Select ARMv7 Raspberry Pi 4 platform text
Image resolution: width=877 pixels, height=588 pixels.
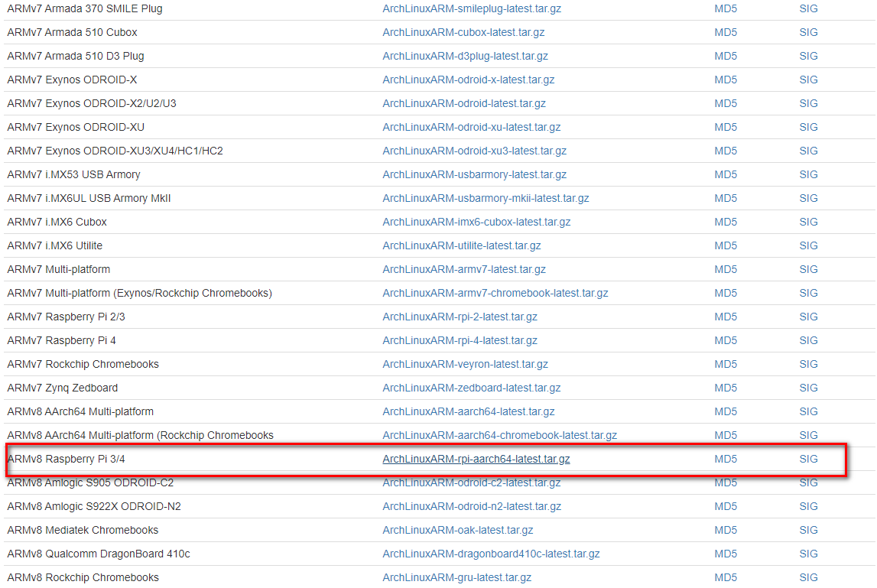point(61,340)
